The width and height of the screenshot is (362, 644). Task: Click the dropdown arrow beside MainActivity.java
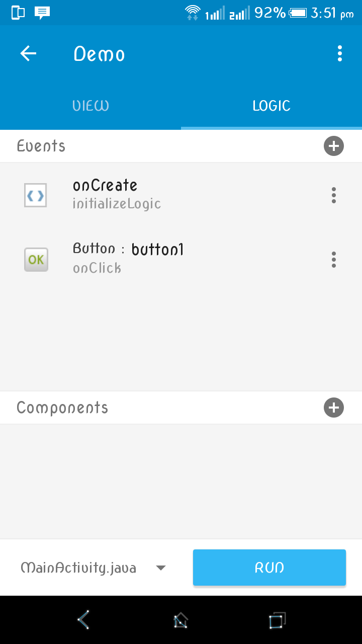tap(161, 568)
